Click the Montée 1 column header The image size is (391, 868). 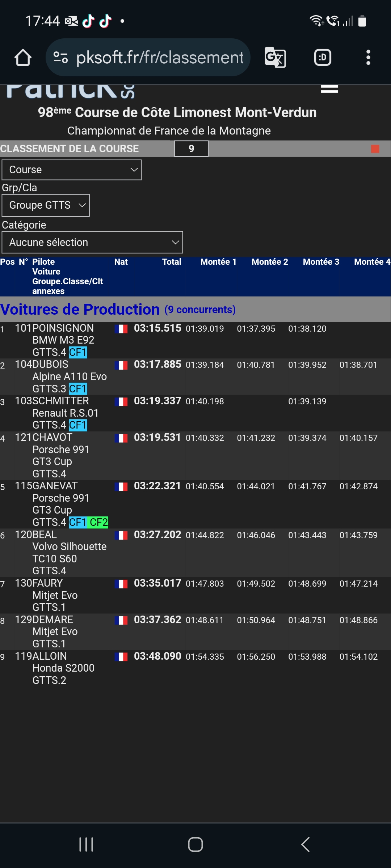(x=218, y=262)
